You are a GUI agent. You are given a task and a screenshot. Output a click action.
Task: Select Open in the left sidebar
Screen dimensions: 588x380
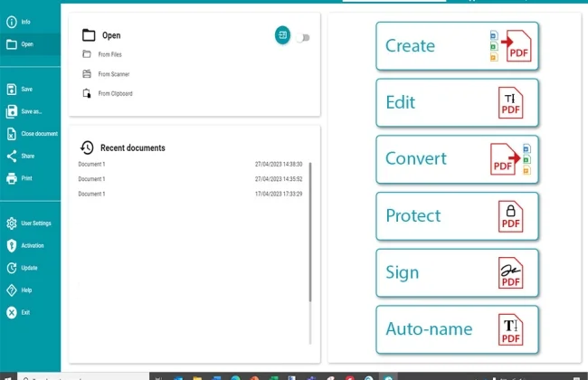click(x=27, y=43)
